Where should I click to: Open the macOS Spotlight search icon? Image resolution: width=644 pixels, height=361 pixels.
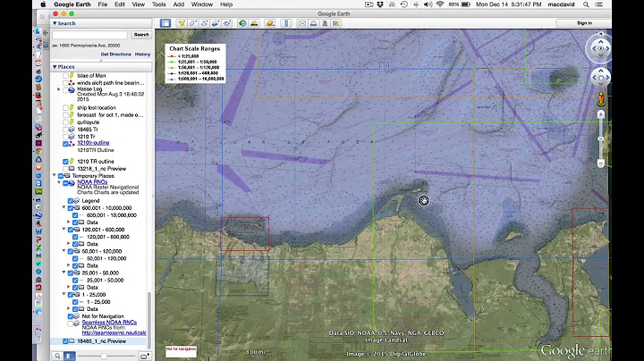586,4
